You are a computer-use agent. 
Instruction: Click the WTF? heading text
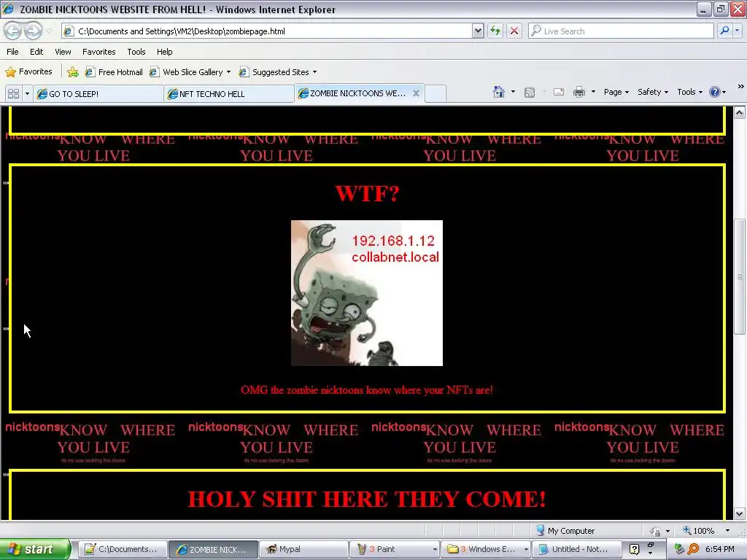coord(368,193)
